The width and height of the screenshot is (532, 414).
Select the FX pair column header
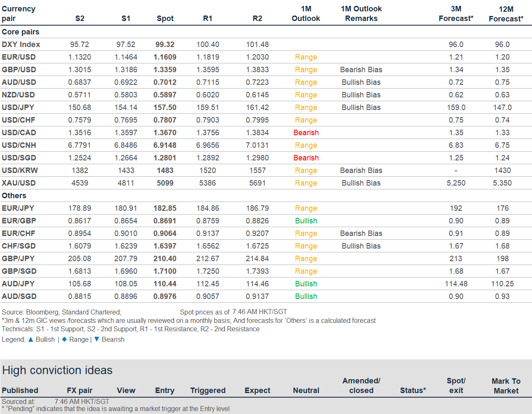pos(79,390)
